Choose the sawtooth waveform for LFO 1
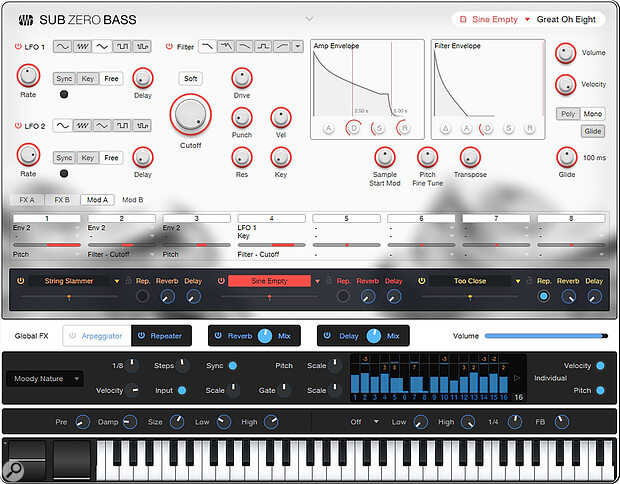 pyautogui.click(x=82, y=47)
